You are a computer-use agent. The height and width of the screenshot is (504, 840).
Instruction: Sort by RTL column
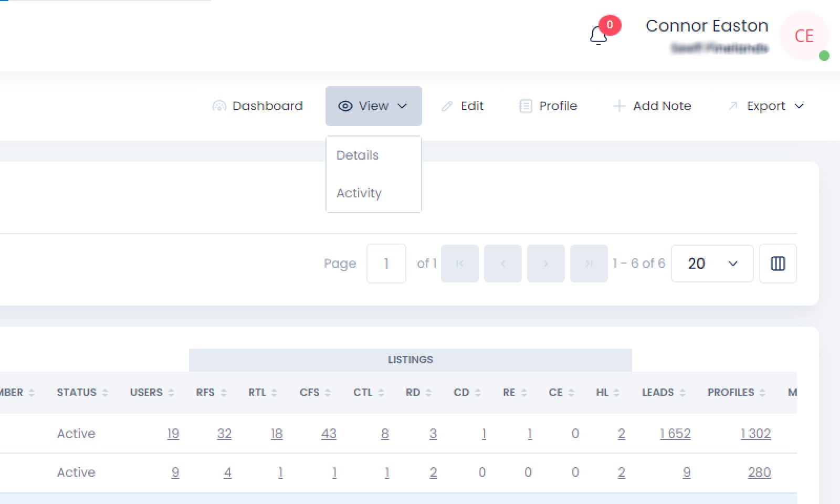tap(262, 393)
